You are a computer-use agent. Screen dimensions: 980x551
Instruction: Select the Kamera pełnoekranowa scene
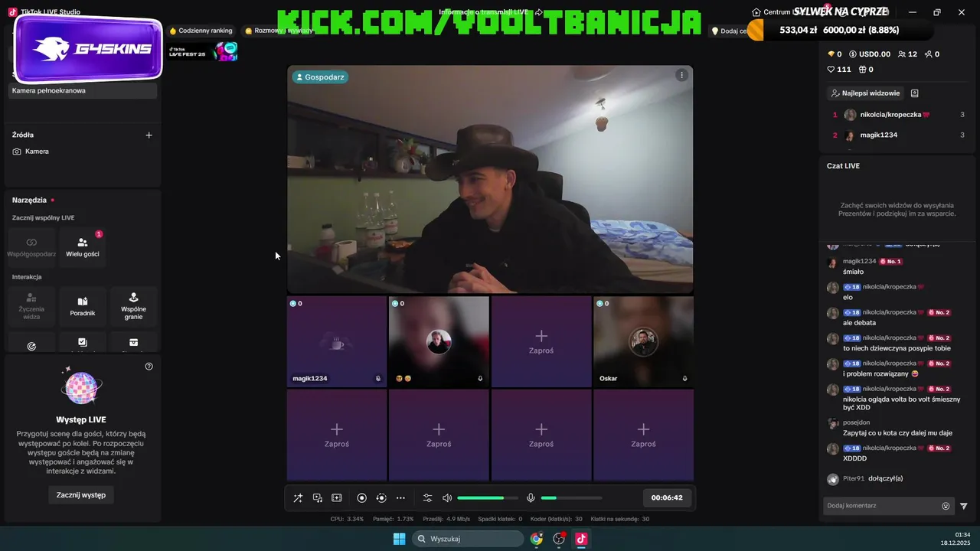coord(83,90)
